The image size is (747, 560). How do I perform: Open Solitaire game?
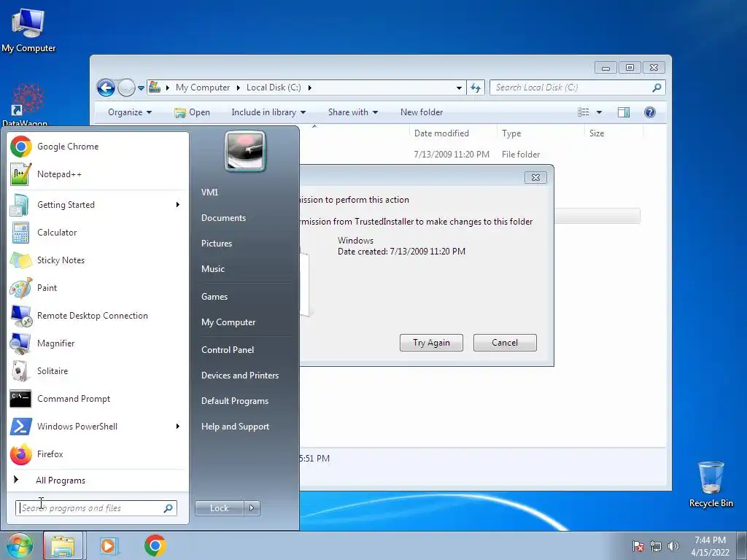coord(98,370)
